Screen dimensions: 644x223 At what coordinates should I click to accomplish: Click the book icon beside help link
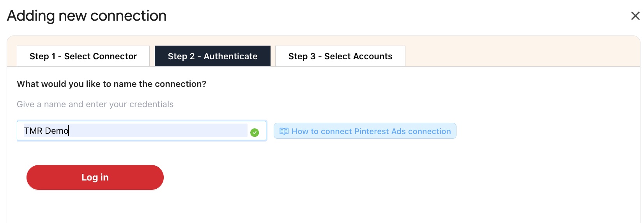coord(284,131)
